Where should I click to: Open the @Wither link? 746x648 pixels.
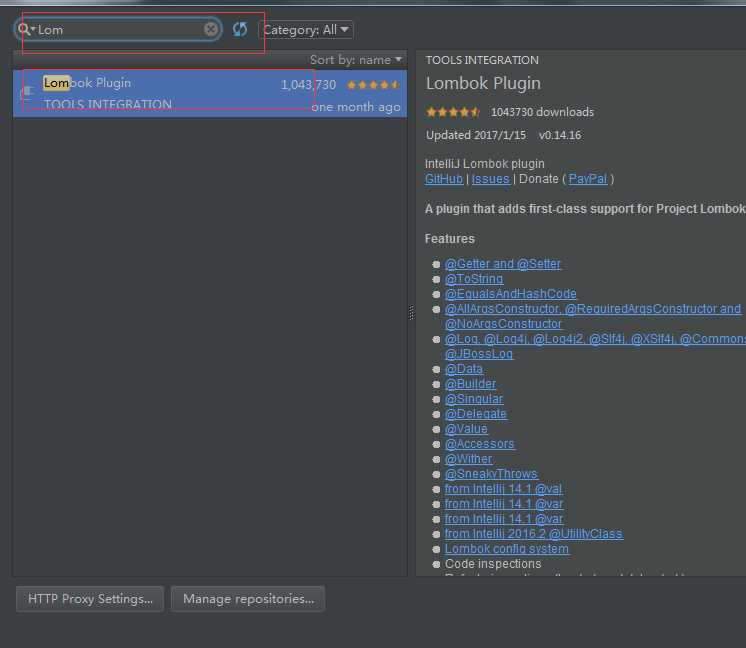coord(468,459)
